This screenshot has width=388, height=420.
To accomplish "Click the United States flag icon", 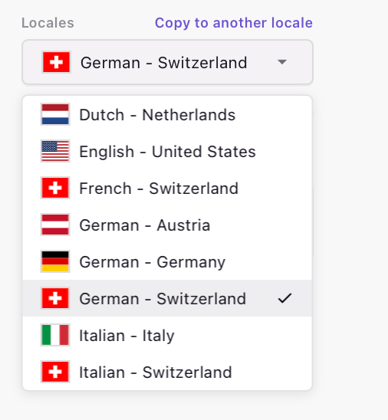I will coord(55,151).
